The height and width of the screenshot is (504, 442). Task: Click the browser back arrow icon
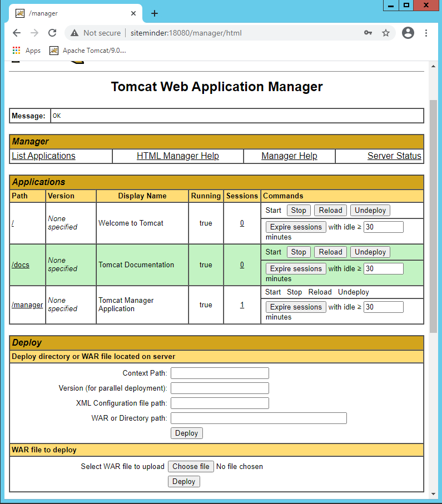(x=17, y=33)
